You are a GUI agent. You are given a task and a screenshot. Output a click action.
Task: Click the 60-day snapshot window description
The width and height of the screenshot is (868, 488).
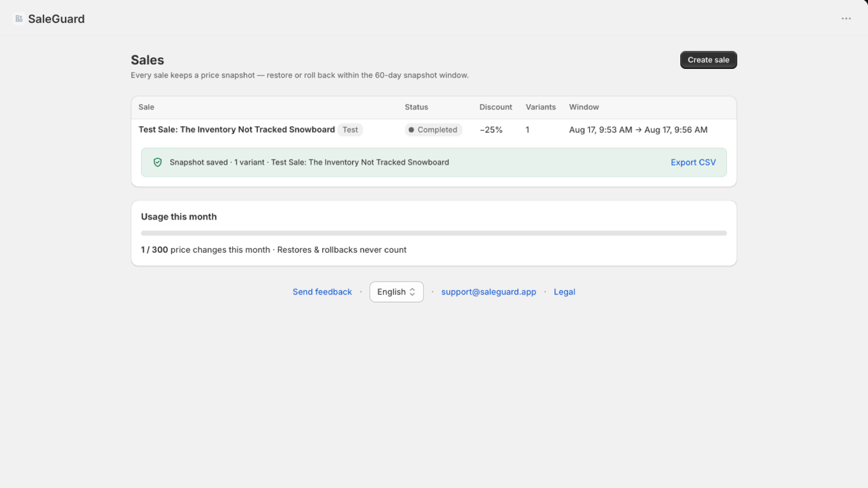tap(299, 75)
